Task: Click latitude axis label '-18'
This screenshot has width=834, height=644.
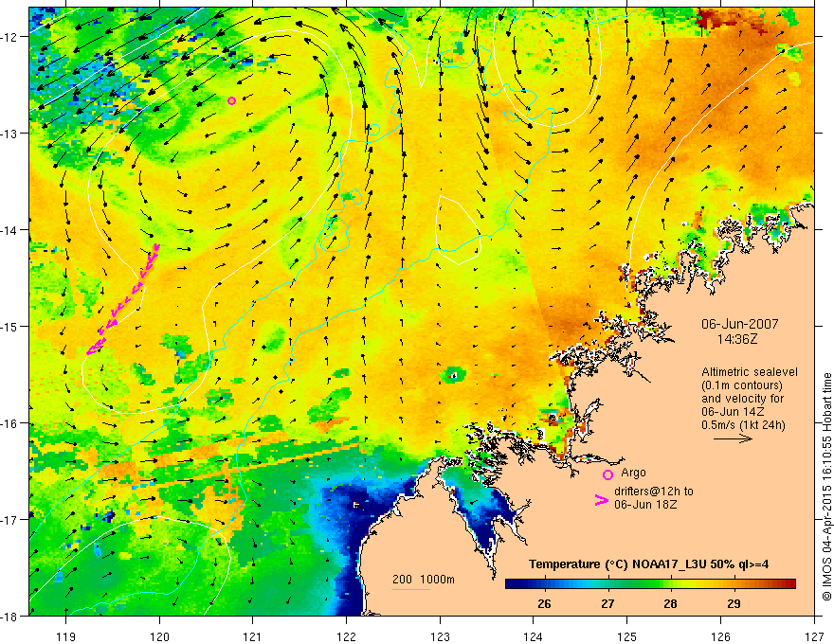Action: tap(9, 617)
